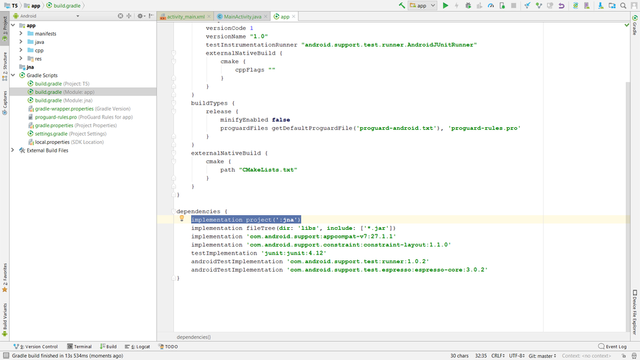Image resolution: width=640 pixels, height=360 pixels.
Task: Open the app run configuration dropdown
Action: click(x=422, y=6)
